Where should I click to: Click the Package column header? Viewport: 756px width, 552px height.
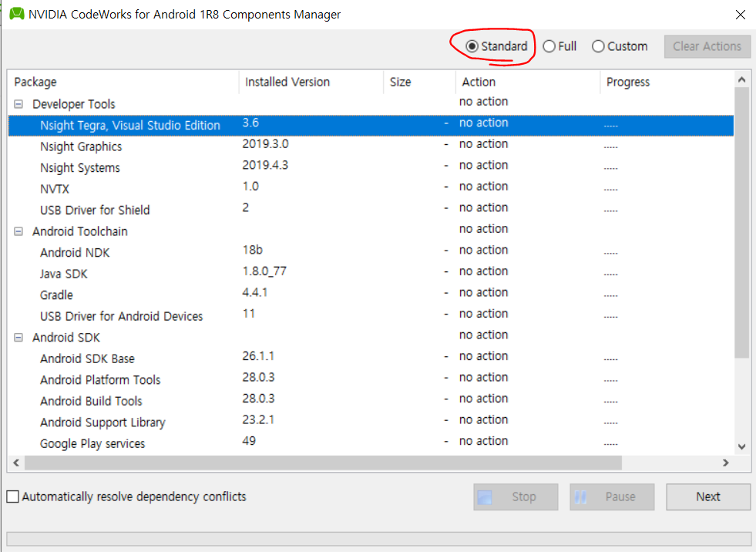(x=123, y=82)
